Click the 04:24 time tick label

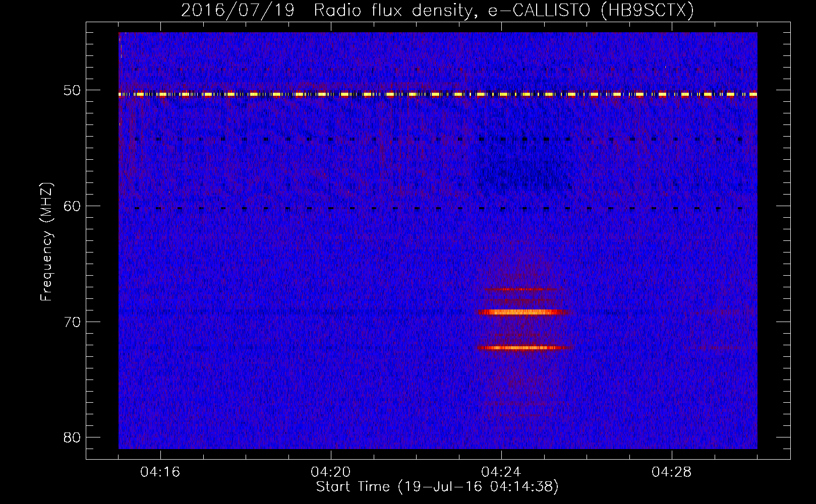501,472
